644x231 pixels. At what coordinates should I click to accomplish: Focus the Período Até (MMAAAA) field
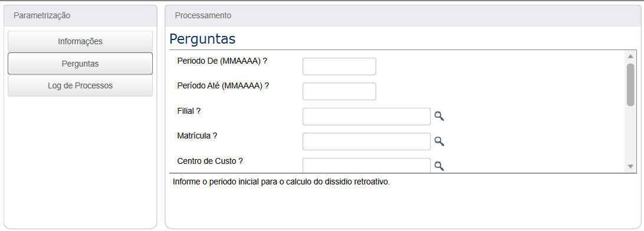339,91
